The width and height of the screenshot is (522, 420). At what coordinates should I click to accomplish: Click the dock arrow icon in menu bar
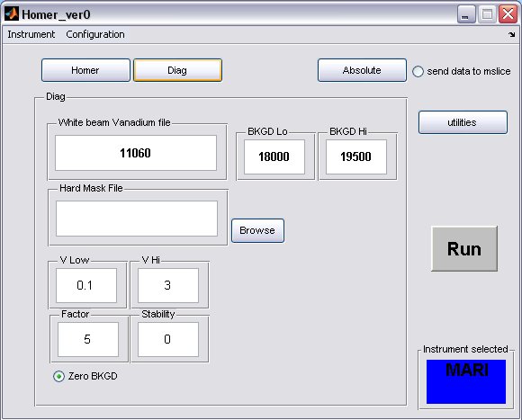pos(512,34)
